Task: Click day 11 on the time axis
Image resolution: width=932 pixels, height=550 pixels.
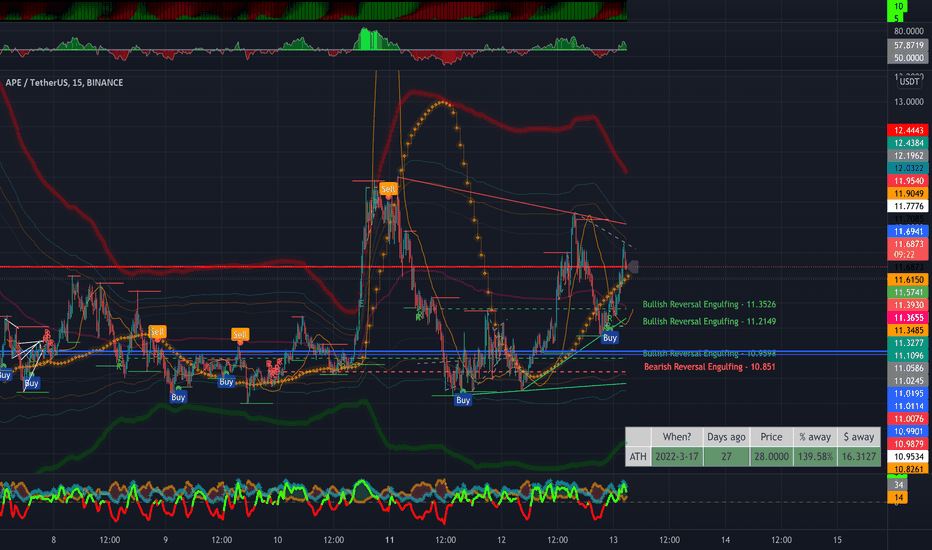Action: [389, 540]
